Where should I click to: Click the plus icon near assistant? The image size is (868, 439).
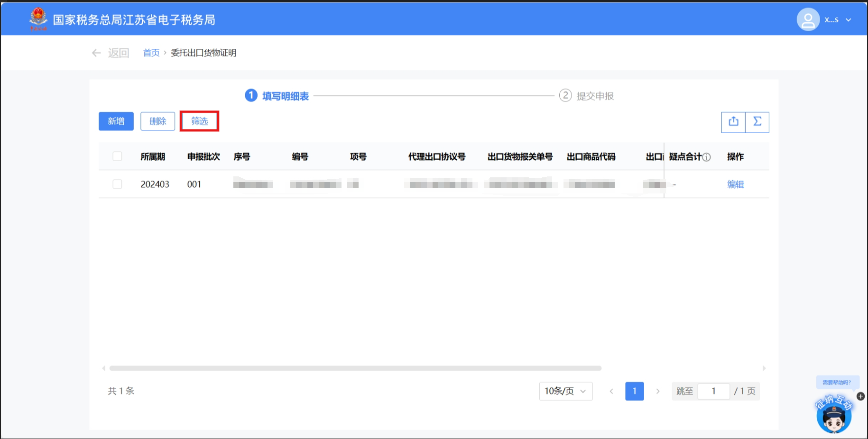click(860, 396)
